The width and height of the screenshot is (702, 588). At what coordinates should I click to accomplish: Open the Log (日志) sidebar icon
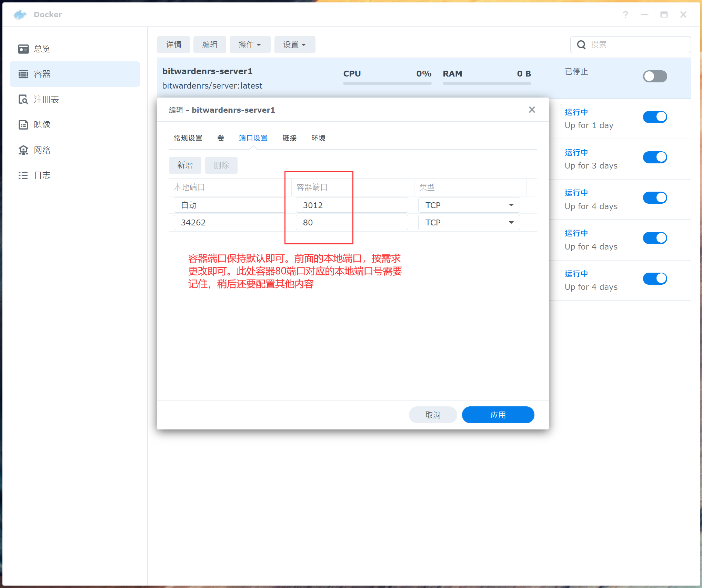pos(23,175)
